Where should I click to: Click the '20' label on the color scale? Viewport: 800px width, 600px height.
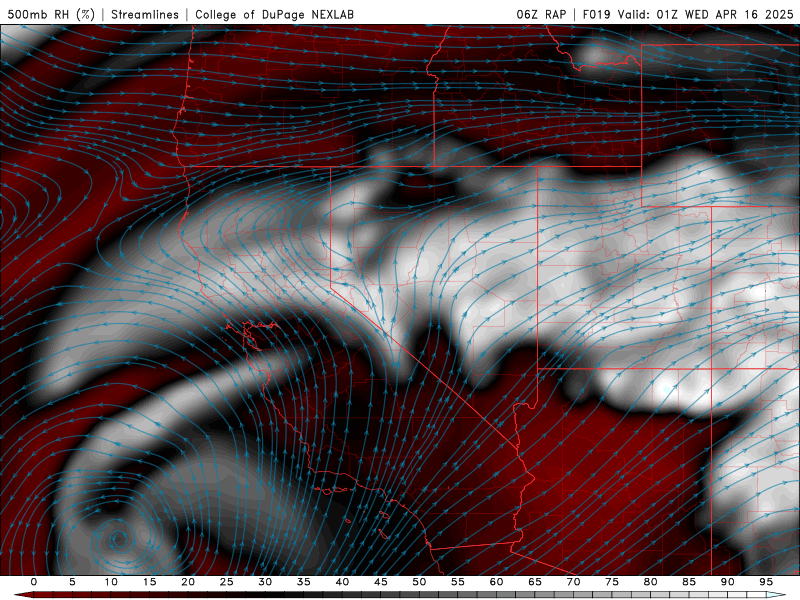[x=188, y=582]
